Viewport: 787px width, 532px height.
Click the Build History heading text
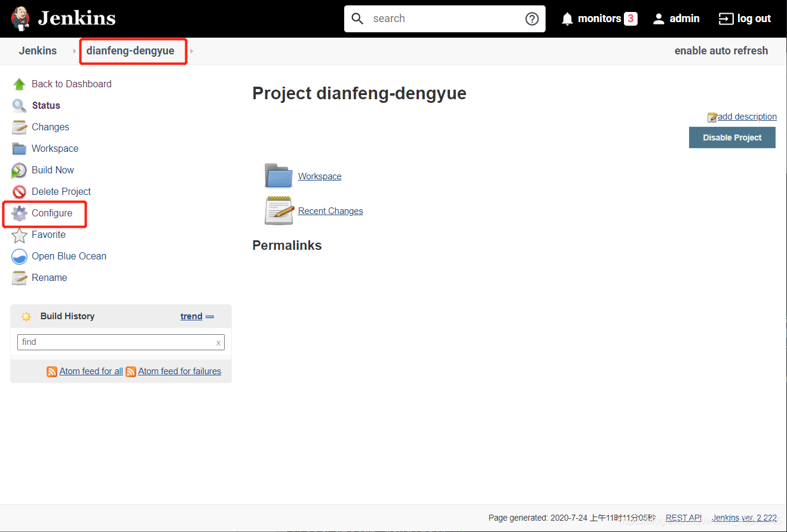coord(68,316)
